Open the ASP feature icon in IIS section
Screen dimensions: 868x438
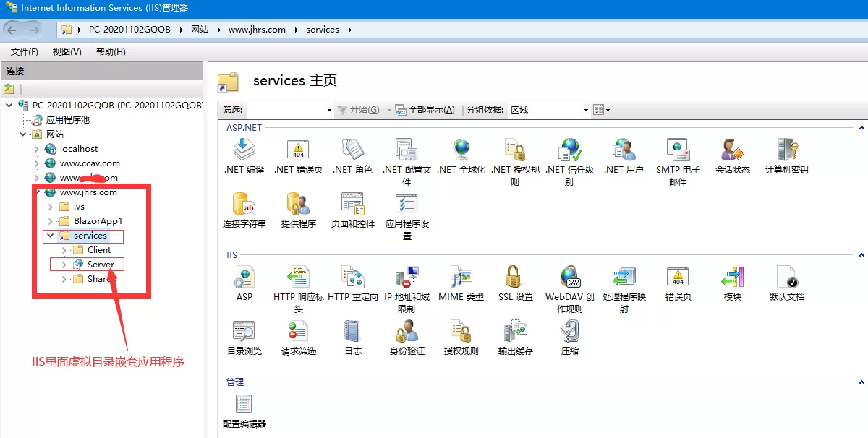[x=244, y=277]
